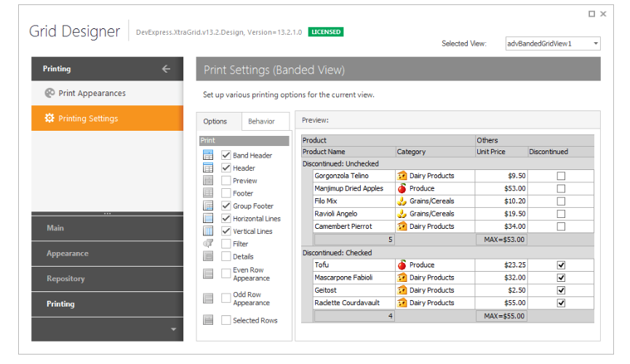Click the Others band header
Screen dimensions: 630x364
click(535, 140)
